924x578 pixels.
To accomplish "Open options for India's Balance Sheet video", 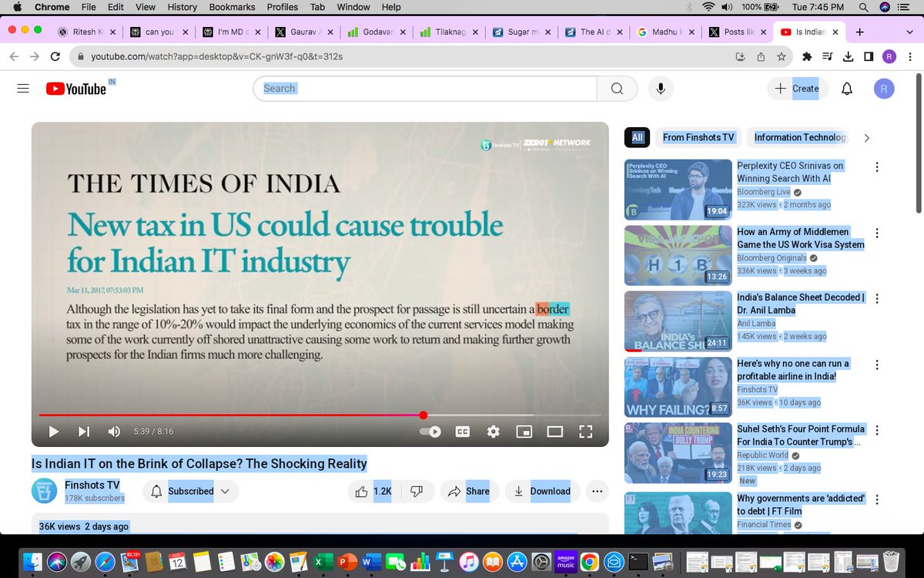I will point(876,298).
